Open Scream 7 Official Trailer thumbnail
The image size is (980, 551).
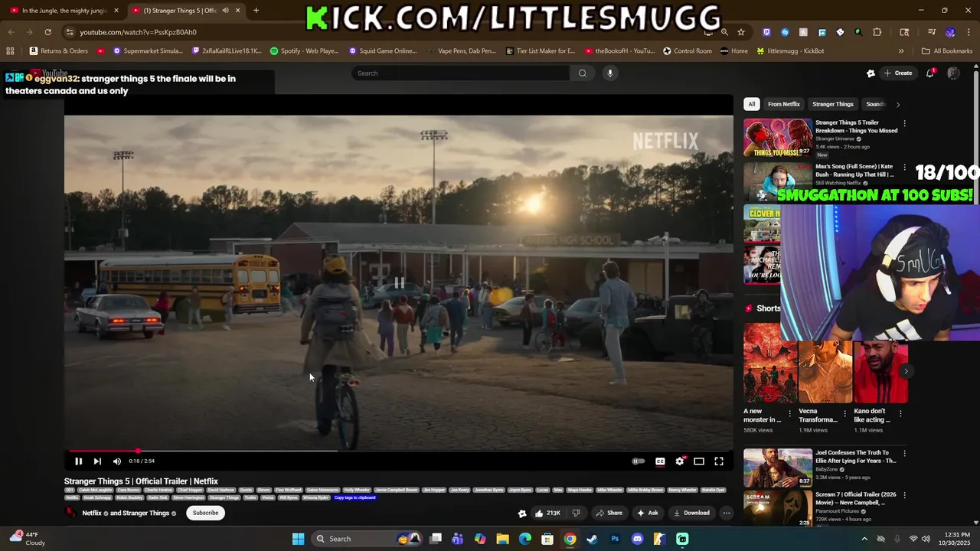click(778, 510)
